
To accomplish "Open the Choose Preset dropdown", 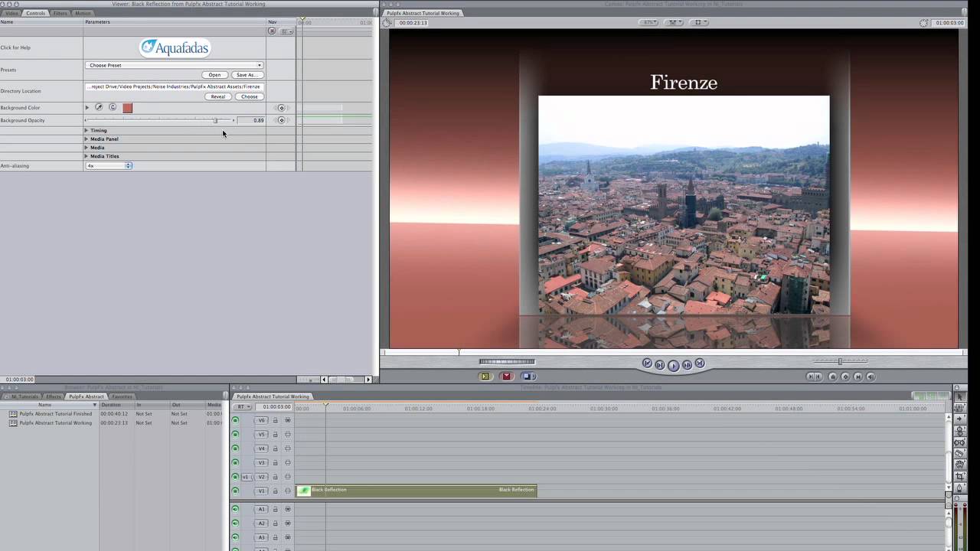I will point(175,65).
